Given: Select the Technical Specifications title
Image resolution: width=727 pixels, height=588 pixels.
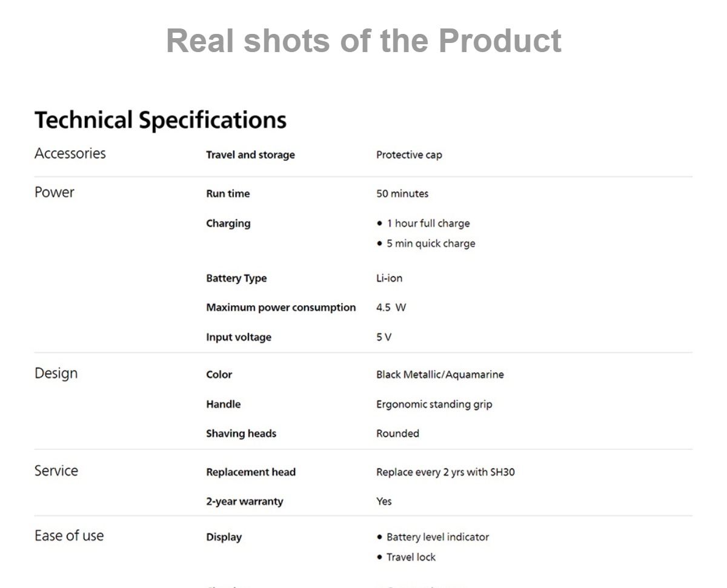Looking at the screenshot, I should pos(161,120).
